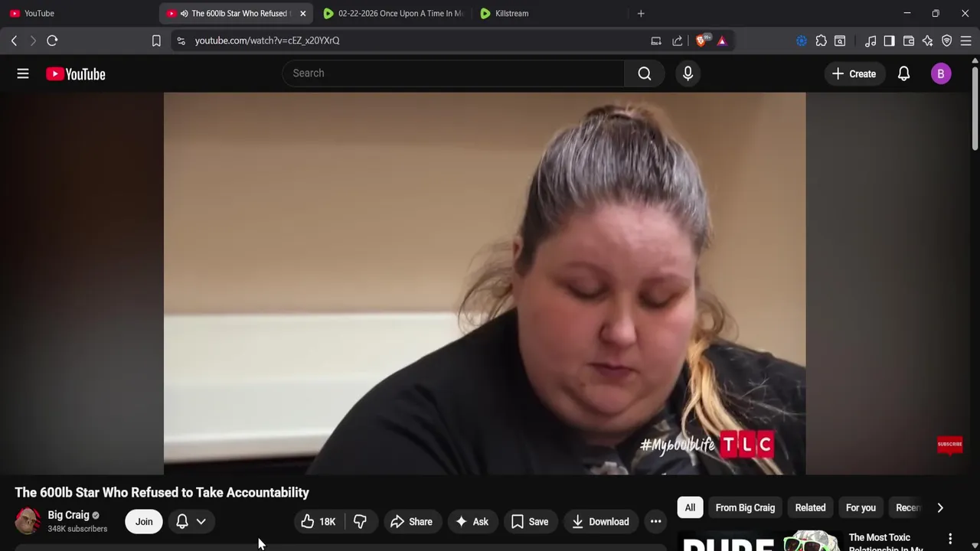The image size is (980, 551).
Task: Click the page vertical scrollbar
Action: [975, 107]
